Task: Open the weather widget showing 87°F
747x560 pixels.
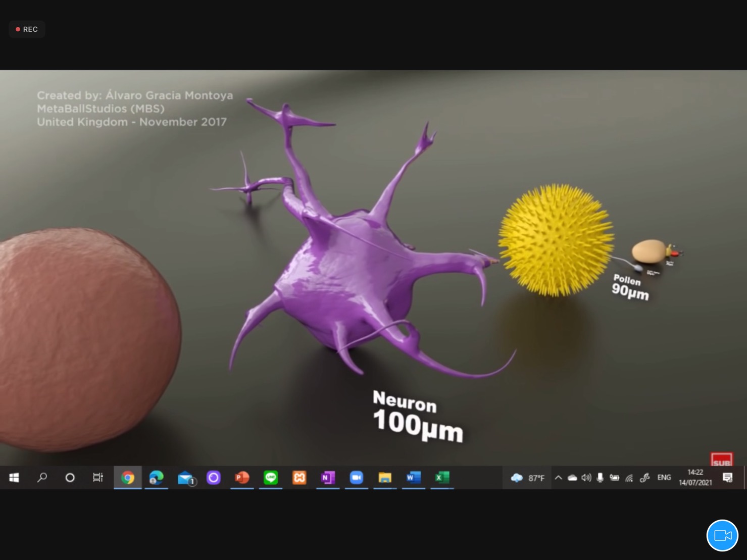Action: (527, 478)
